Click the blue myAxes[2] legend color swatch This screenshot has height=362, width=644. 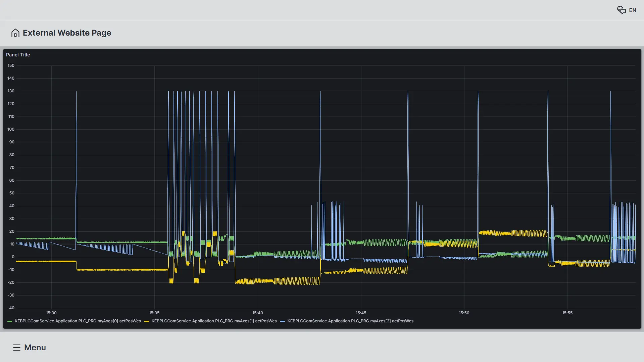click(x=283, y=321)
